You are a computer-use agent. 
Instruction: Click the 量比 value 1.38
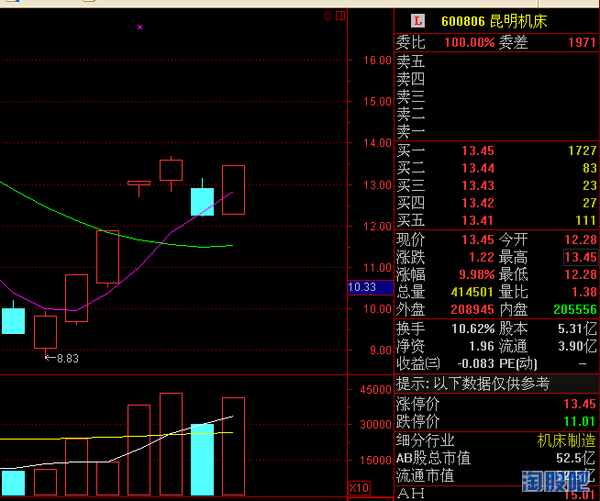[x=584, y=292]
